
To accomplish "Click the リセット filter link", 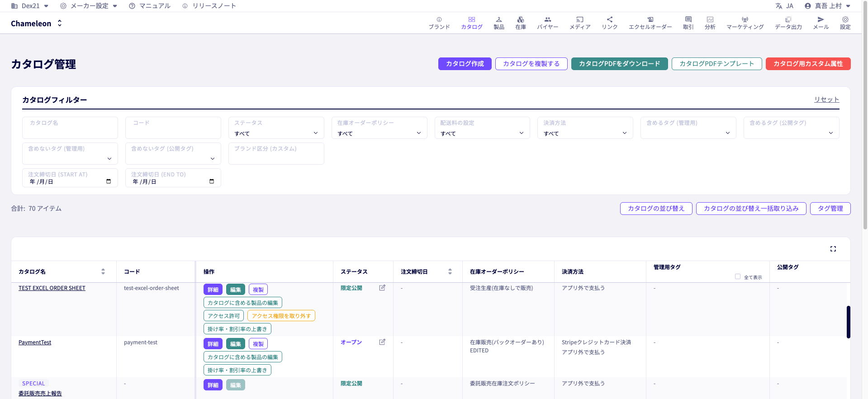I will pyautogui.click(x=827, y=100).
